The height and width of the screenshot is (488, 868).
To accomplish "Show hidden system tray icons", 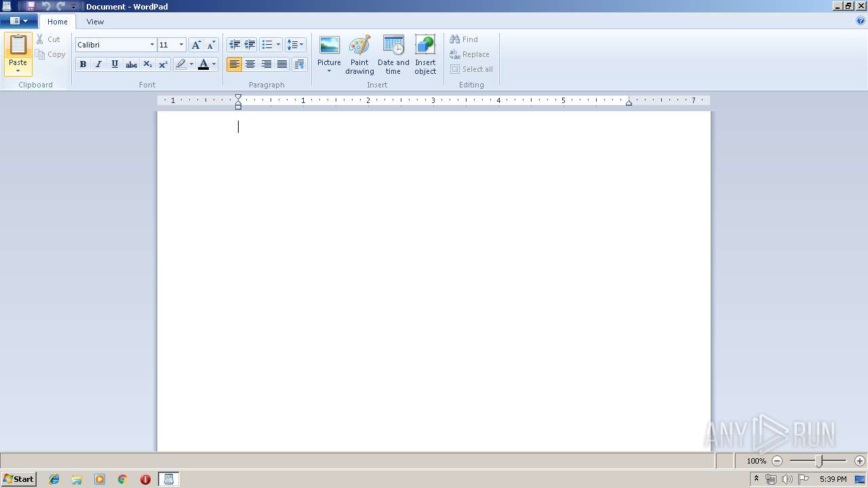I will [x=756, y=479].
